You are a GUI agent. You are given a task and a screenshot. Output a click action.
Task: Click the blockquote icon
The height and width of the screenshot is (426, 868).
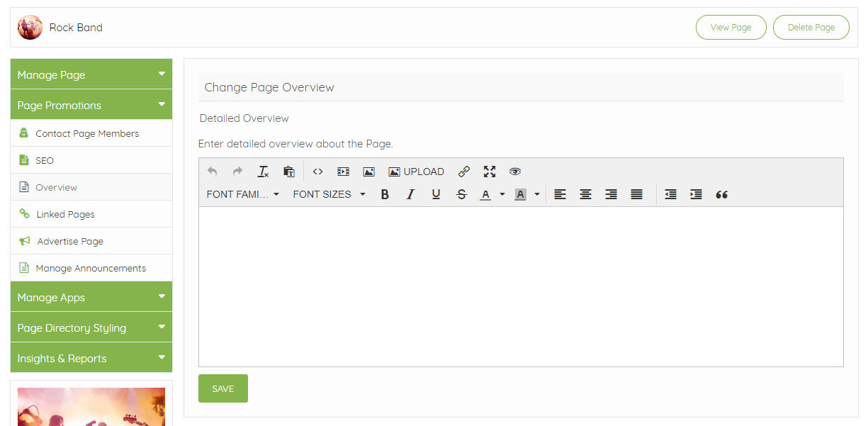click(x=721, y=194)
